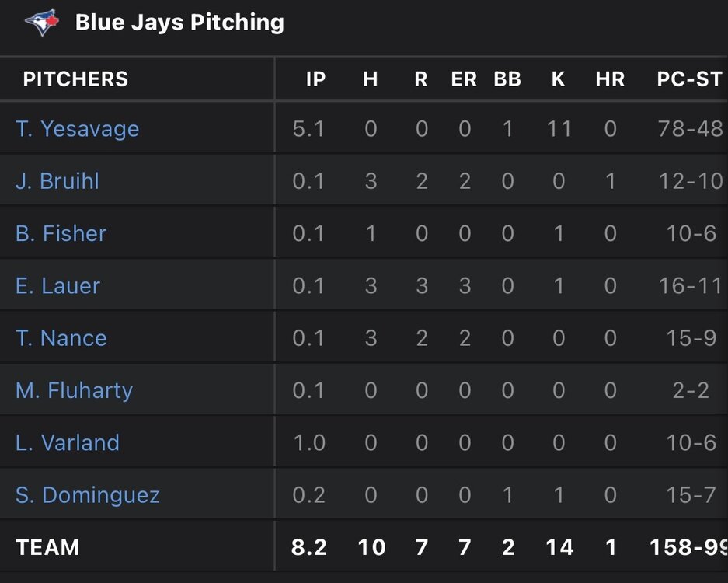Open T. Yesavage's player page

click(x=77, y=128)
